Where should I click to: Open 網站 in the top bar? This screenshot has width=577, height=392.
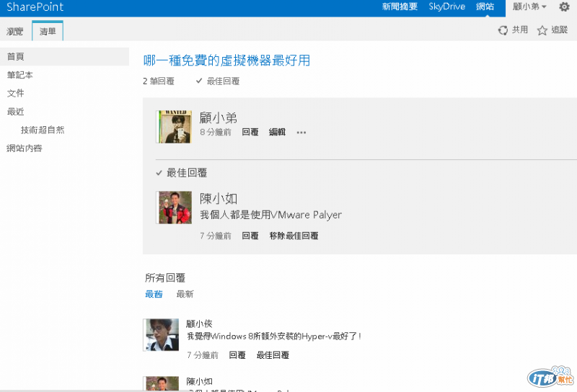point(485,6)
